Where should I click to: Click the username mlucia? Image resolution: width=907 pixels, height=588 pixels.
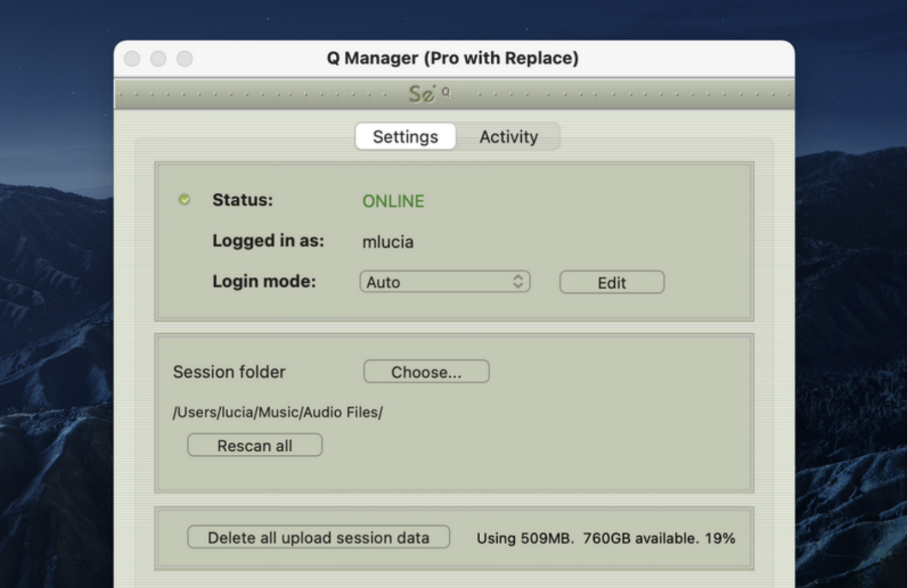tap(388, 242)
